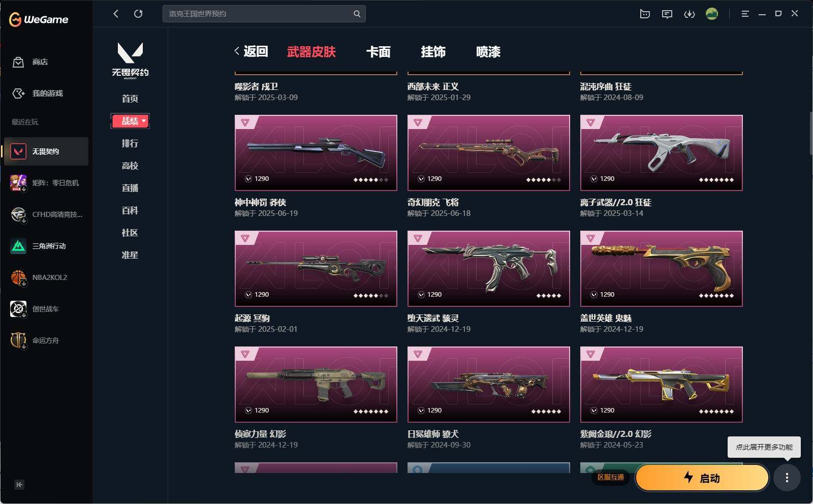The image size is (813, 504).
Task: Open the download manager icon
Action: point(690,14)
